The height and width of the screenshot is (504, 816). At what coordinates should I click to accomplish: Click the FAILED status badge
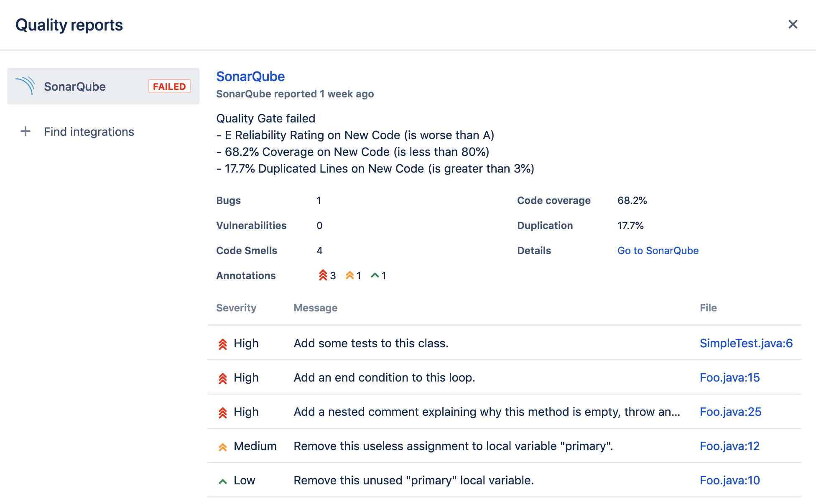[x=169, y=86]
